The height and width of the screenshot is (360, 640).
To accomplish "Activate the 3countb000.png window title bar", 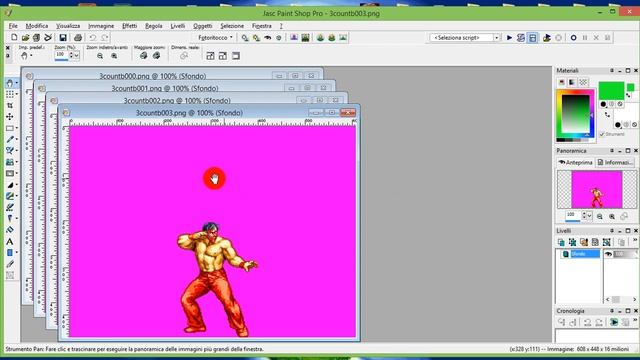I will 153,76.
